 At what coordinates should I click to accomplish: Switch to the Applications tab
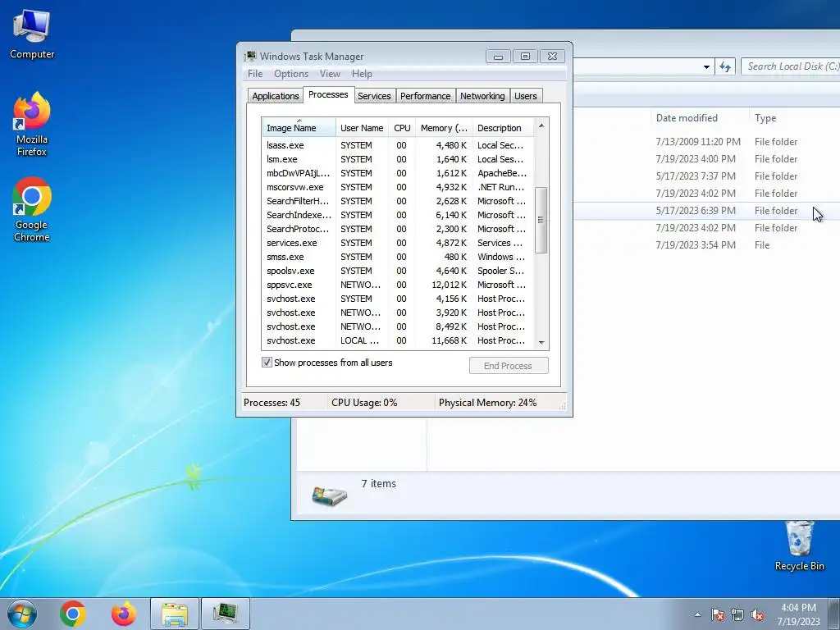click(x=276, y=96)
